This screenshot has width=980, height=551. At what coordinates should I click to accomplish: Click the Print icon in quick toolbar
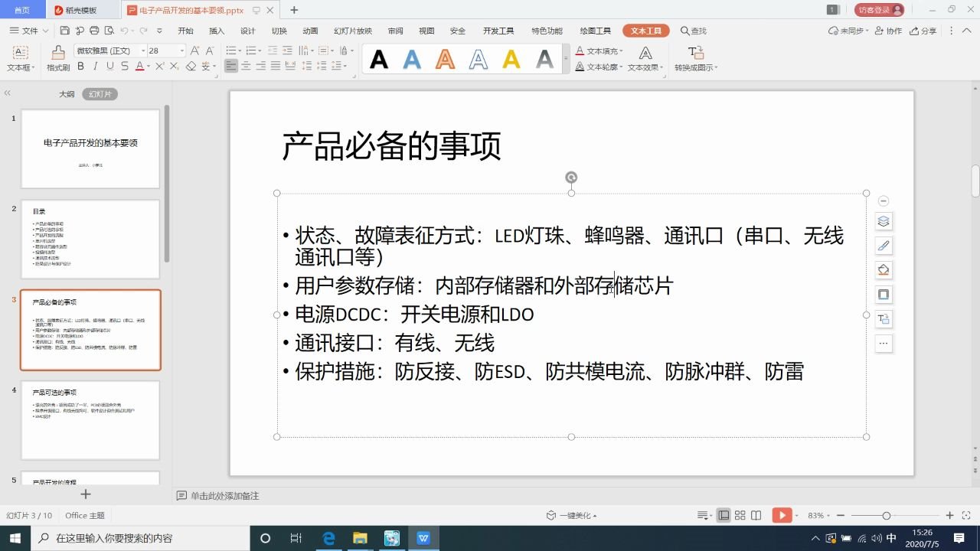point(94,31)
